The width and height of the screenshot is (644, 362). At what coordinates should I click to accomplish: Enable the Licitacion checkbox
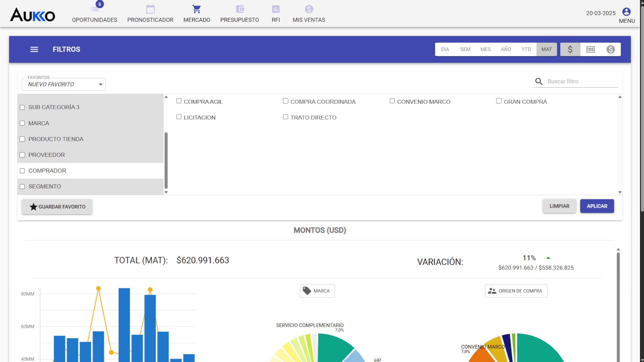[x=179, y=117]
